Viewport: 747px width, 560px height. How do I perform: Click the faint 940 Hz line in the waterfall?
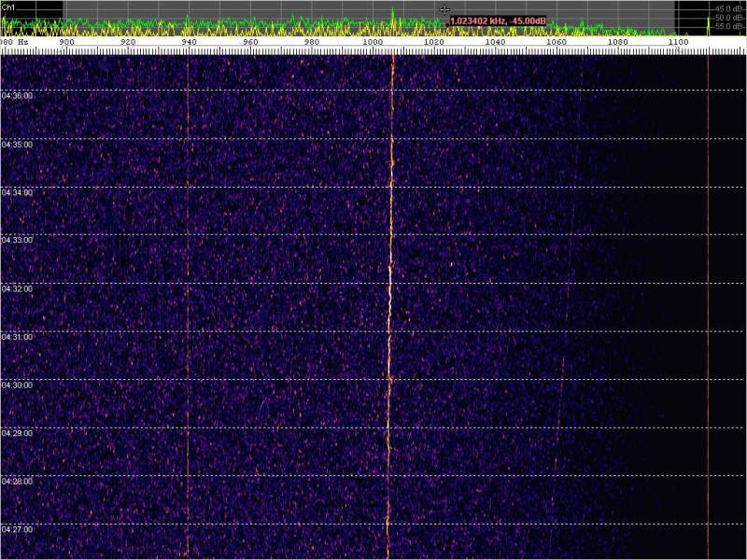(188, 308)
